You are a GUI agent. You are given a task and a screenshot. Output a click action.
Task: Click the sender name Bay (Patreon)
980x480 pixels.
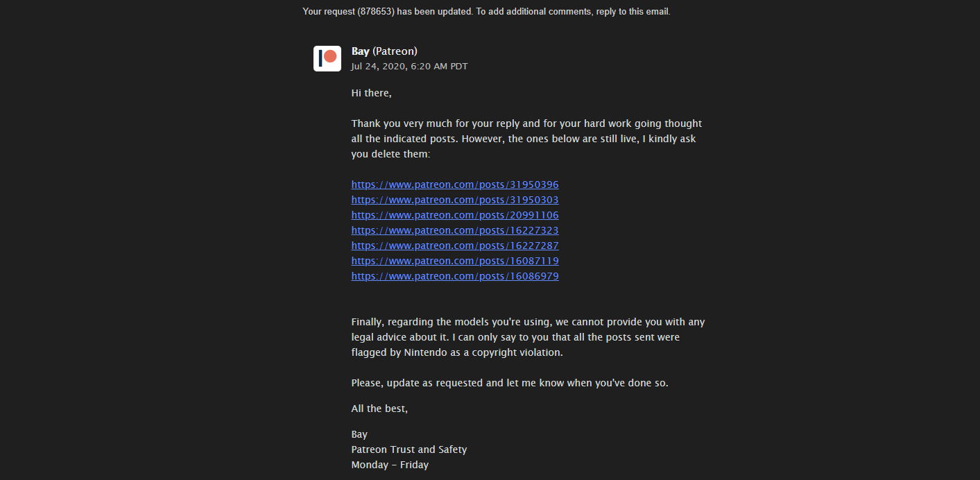pyautogui.click(x=384, y=51)
